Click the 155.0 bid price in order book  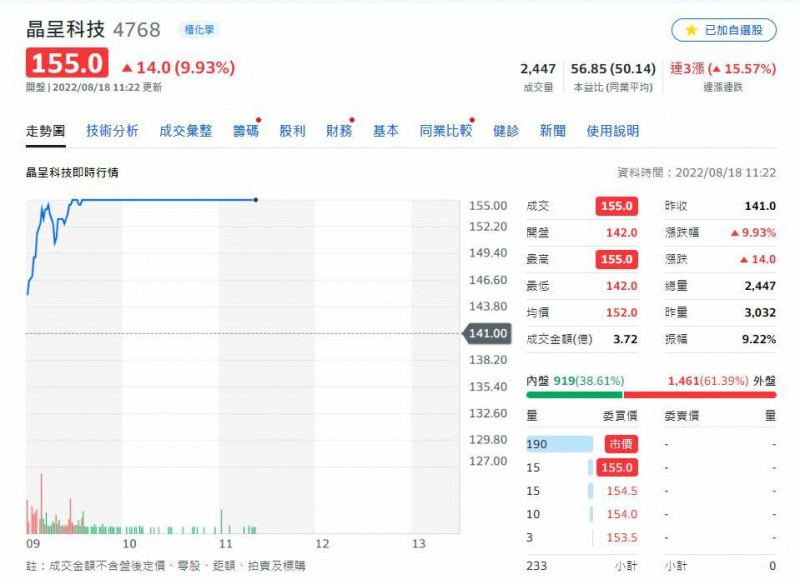click(617, 468)
